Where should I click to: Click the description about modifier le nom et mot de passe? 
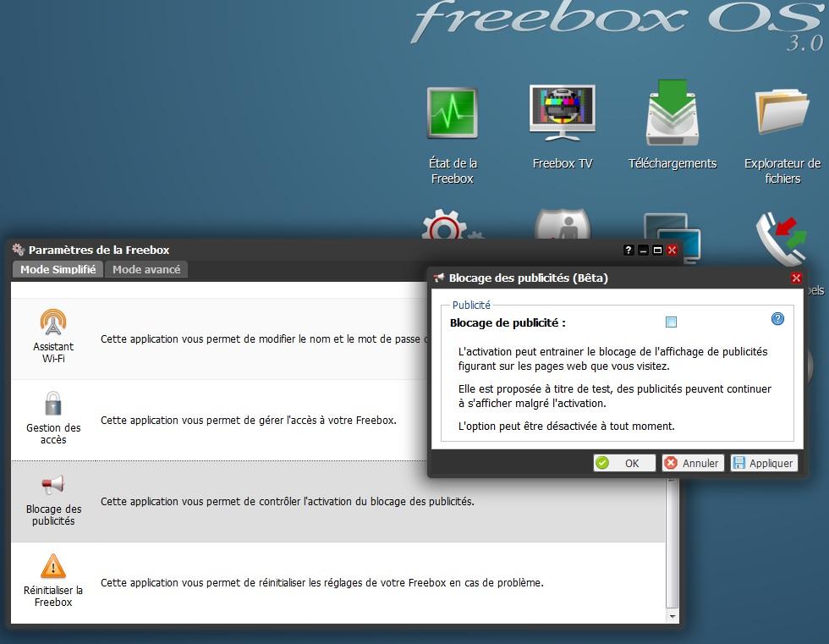264,339
